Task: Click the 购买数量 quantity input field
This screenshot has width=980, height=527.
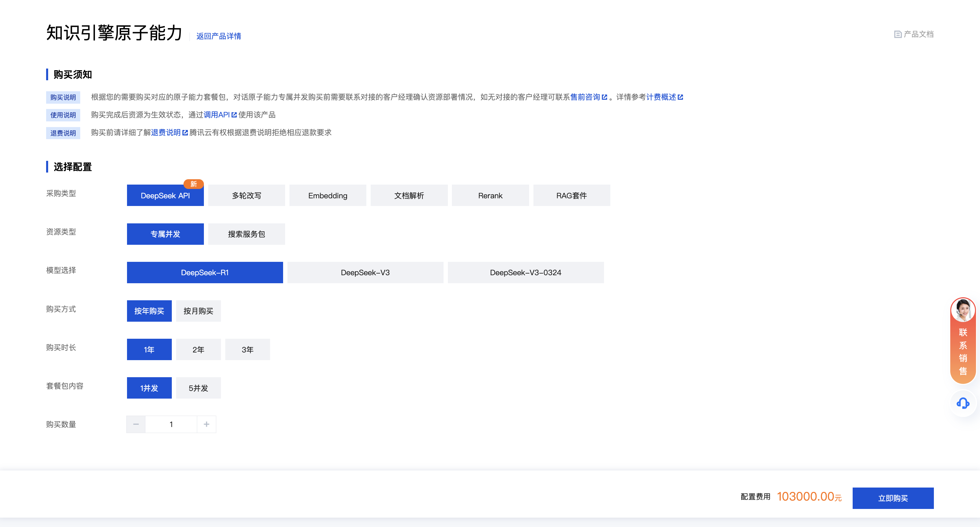Action: (171, 424)
